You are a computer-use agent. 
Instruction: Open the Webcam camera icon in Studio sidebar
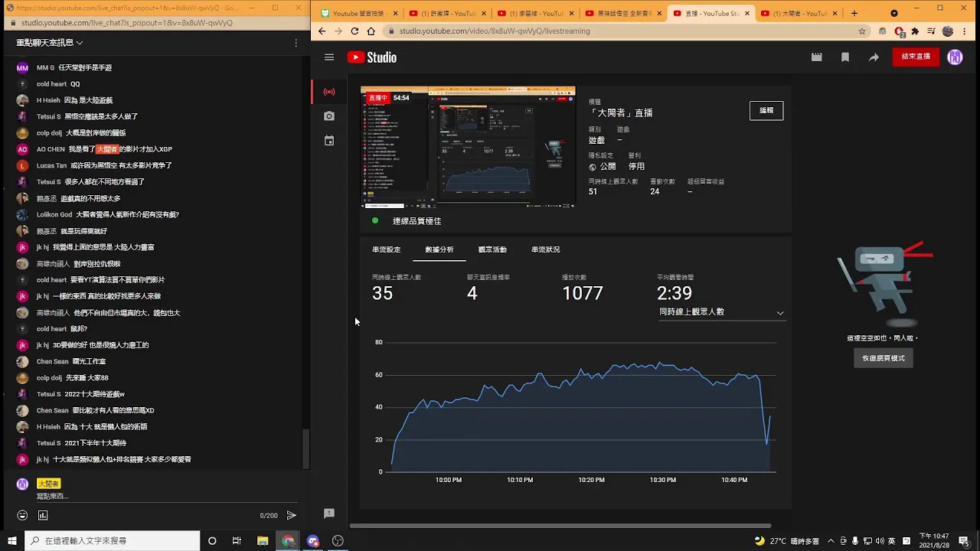click(x=328, y=116)
